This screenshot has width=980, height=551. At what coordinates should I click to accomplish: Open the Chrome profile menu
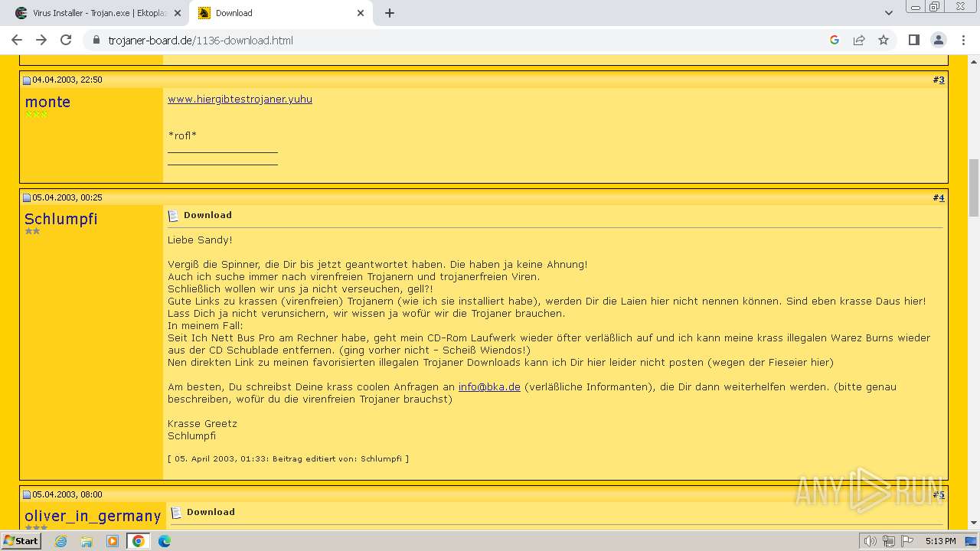pos(938,40)
